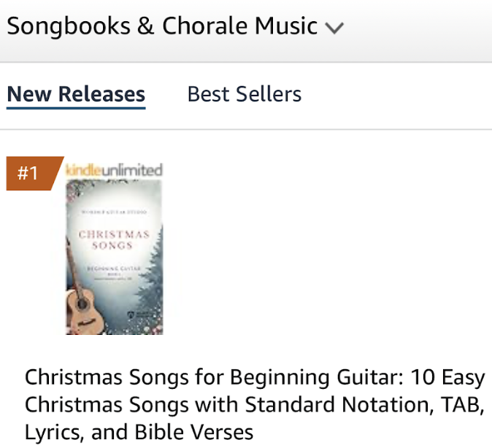Click the orange #1 rank badge
Image resolution: width=492 pixels, height=448 pixels.
(x=29, y=174)
